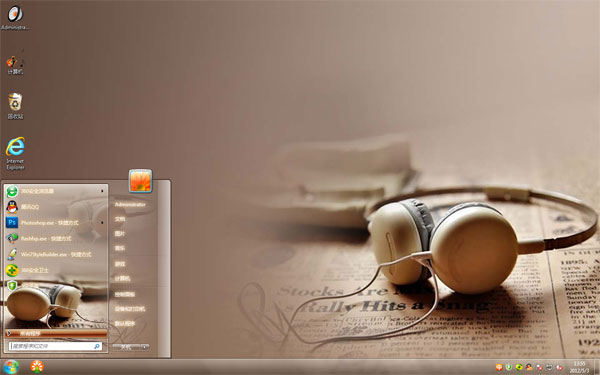Click the gray device tray icon
This screenshot has height=375, width=600.
coord(549,367)
